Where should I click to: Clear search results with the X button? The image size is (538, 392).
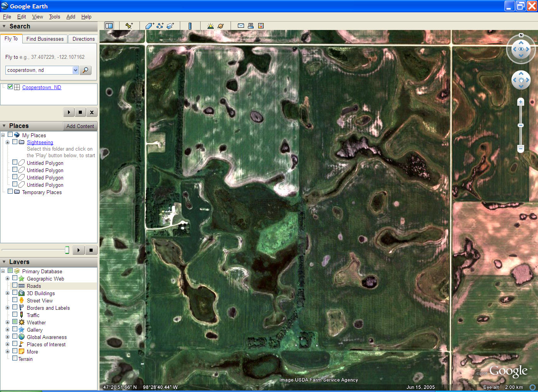point(92,112)
